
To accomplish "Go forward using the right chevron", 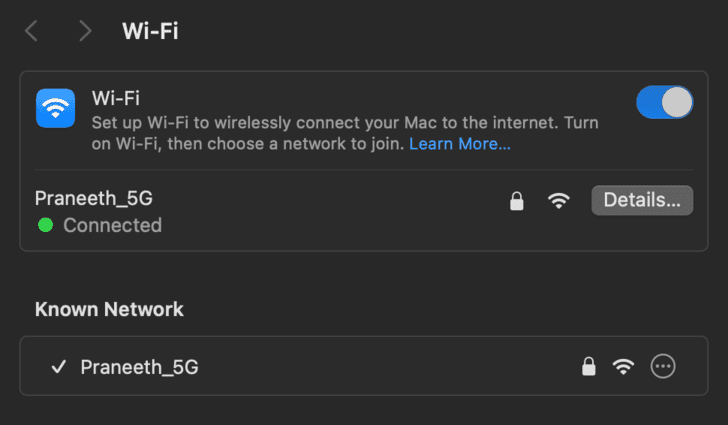I will coord(84,31).
